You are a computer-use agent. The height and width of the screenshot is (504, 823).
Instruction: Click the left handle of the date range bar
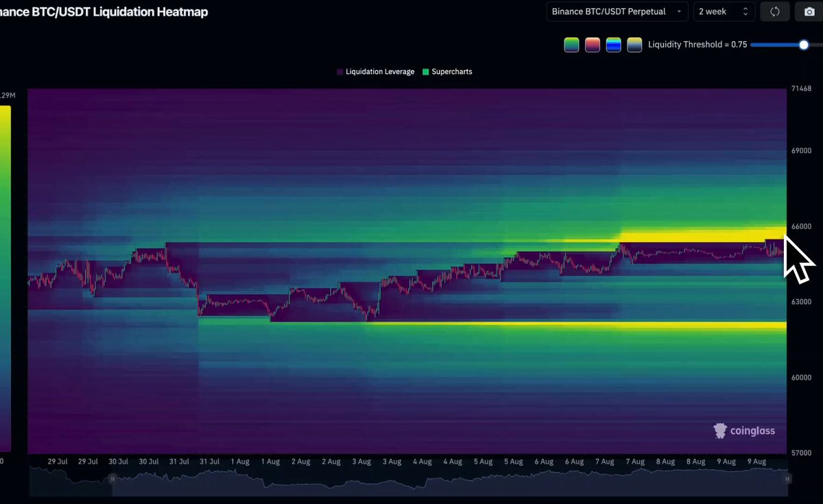point(111,479)
